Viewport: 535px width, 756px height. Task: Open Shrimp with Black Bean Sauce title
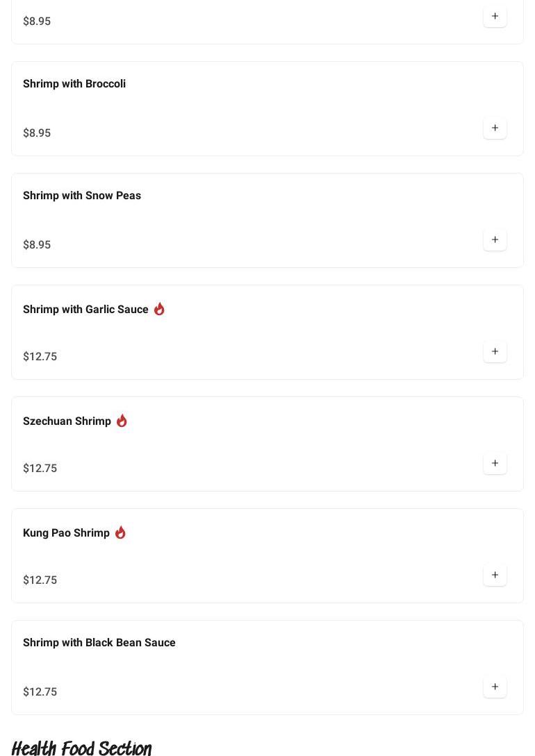[99, 643]
